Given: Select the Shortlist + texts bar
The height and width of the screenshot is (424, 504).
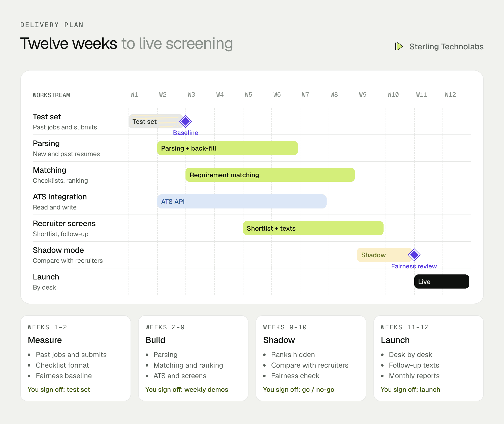Looking at the screenshot, I should [x=313, y=228].
